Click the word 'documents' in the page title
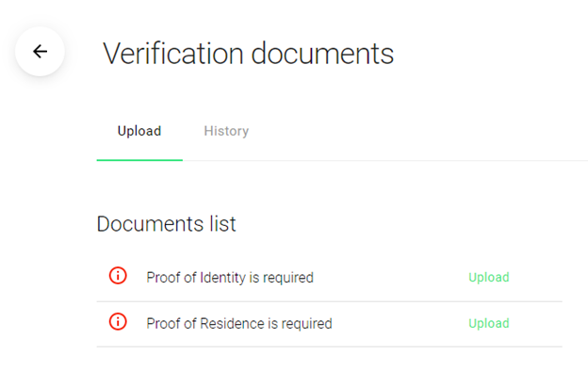Screen dimensions: 588x387 [x=322, y=53]
